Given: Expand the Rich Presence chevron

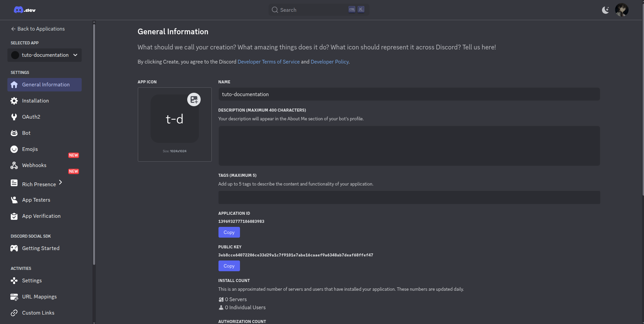Looking at the screenshot, I should 61,182.
